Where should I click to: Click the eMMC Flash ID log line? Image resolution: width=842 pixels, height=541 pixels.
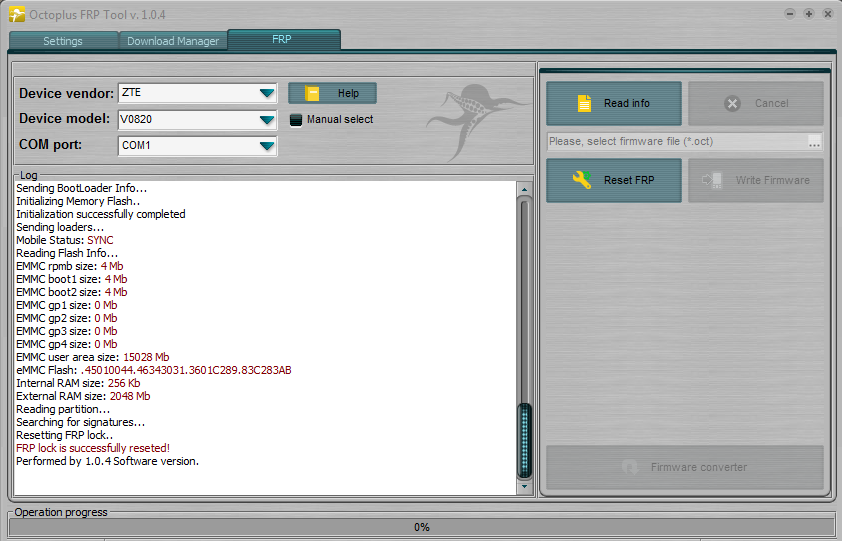coord(154,370)
